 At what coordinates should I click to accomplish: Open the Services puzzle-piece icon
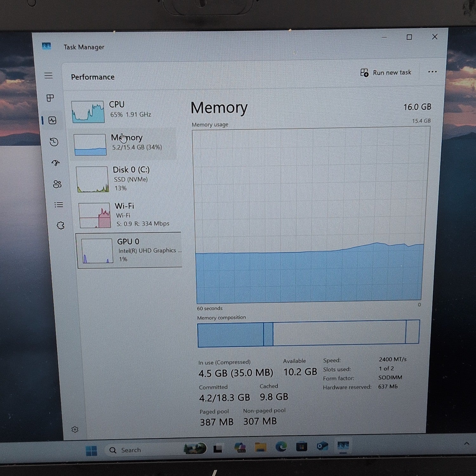point(60,225)
